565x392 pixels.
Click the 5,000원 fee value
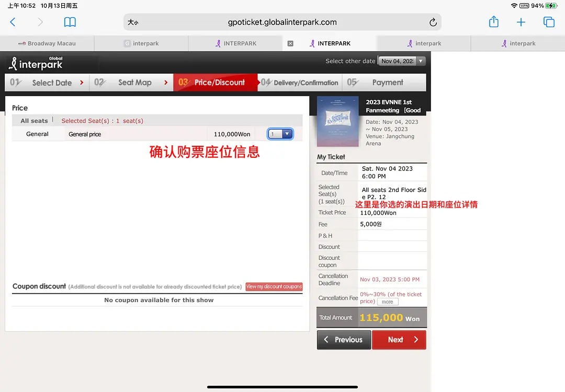371,224
